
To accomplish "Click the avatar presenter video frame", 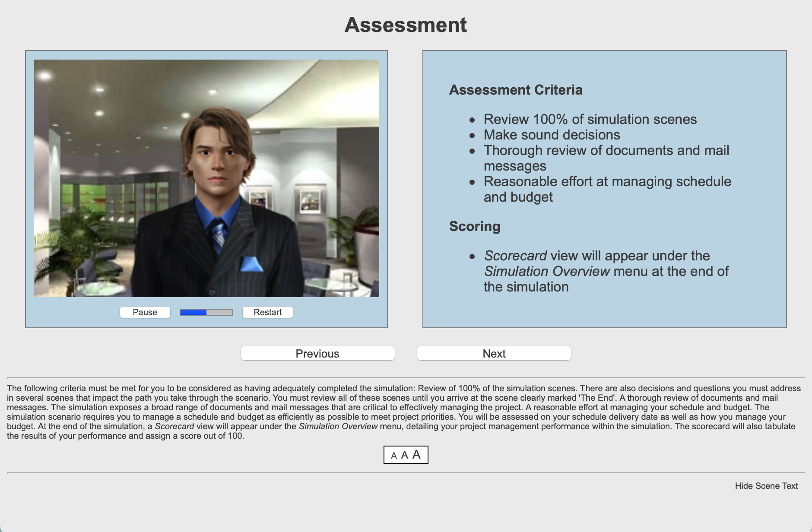I will [x=206, y=178].
